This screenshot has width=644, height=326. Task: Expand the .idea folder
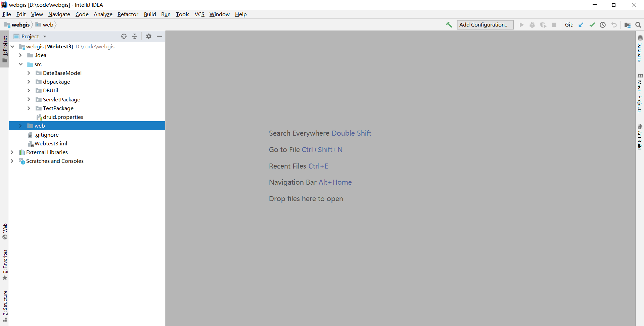20,55
